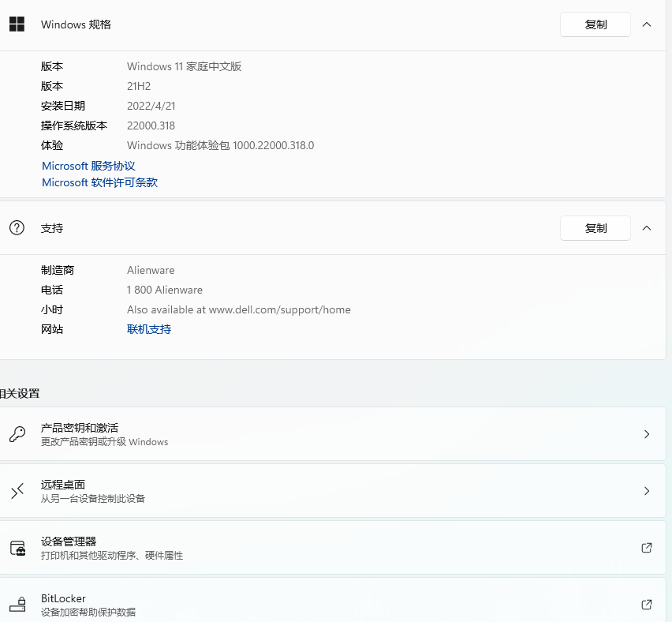Click the 安装日期 label
The image size is (672, 622).
[x=63, y=106]
